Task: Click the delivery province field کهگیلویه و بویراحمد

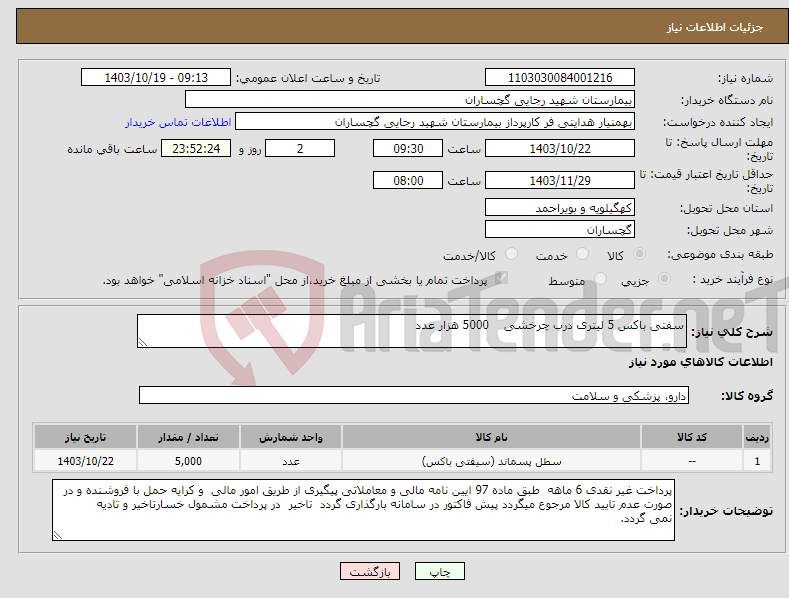Action: pyautogui.click(x=560, y=207)
